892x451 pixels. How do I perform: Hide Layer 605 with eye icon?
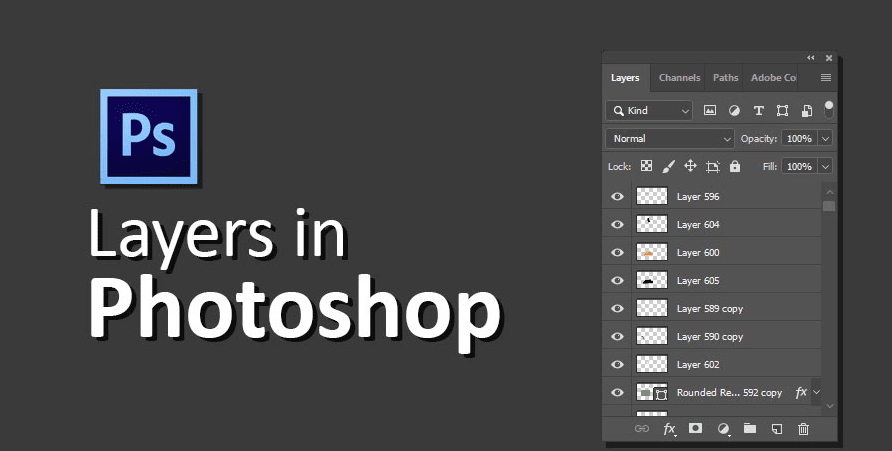tap(617, 280)
